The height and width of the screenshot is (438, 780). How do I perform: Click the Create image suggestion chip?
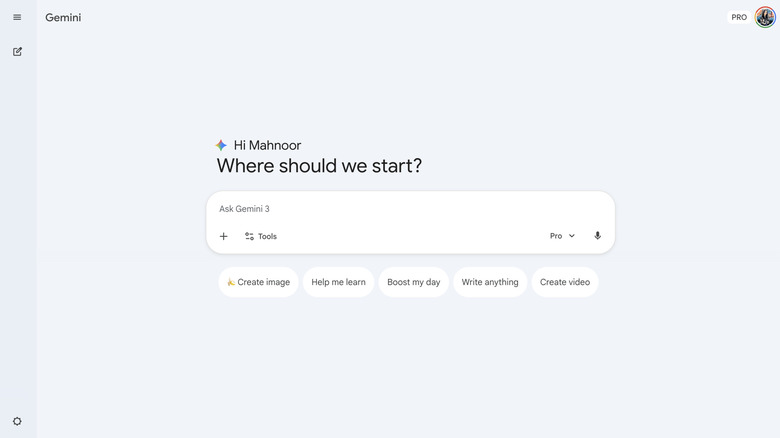click(258, 282)
